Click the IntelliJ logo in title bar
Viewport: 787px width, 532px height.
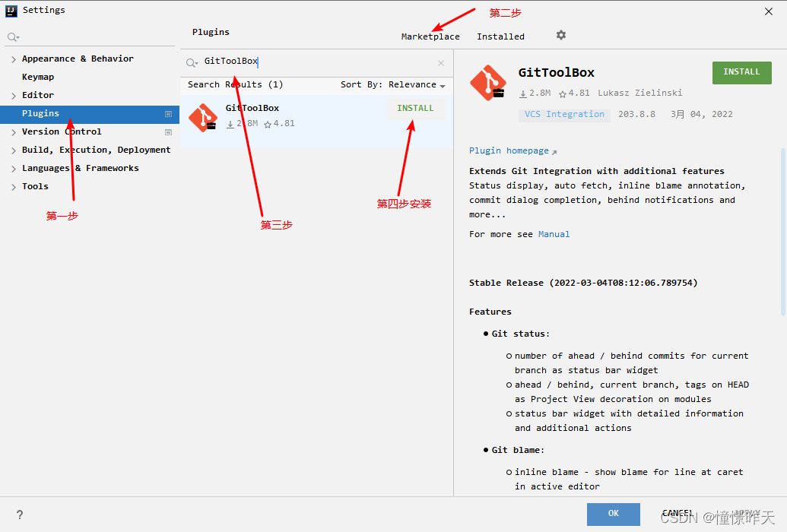pos(11,11)
